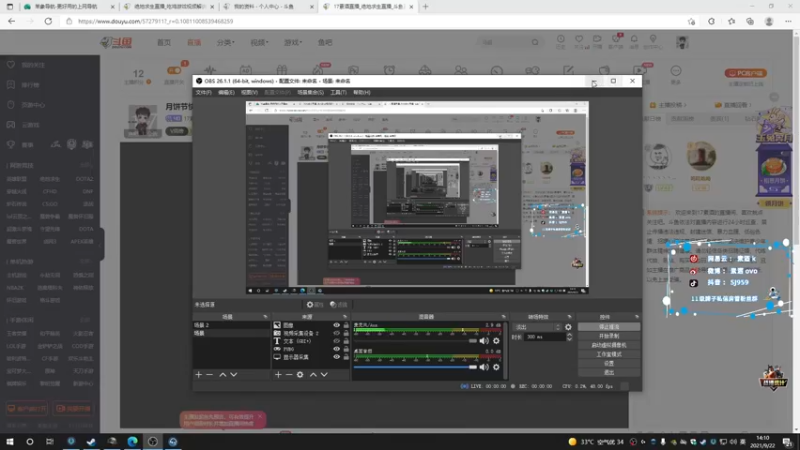The height and width of the screenshot is (450, 800).
Task: Open source properties gear below sources list
Action: (300, 374)
